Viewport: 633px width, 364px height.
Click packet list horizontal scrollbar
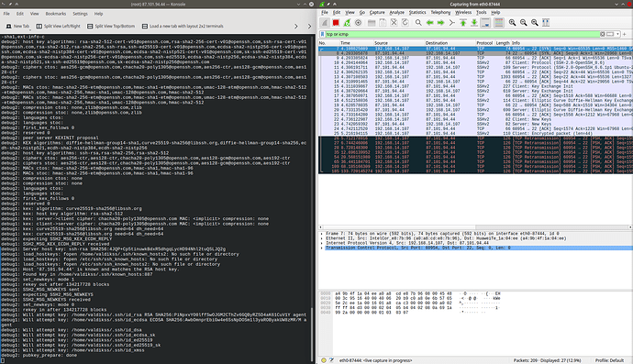point(475,227)
